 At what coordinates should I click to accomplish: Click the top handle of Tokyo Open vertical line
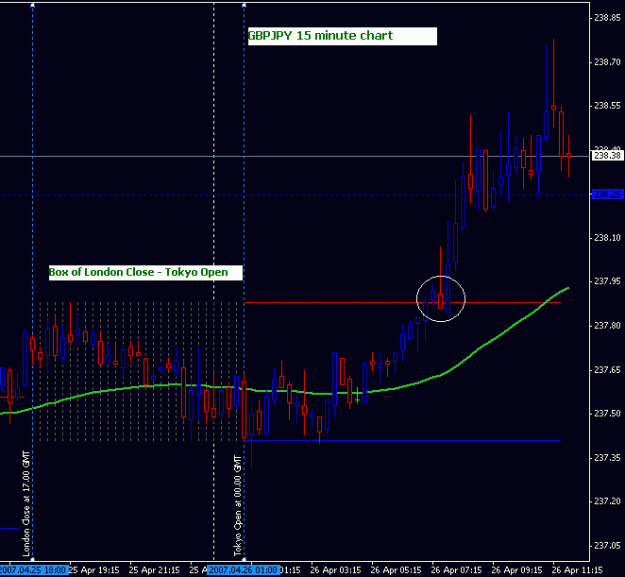click(x=244, y=5)
